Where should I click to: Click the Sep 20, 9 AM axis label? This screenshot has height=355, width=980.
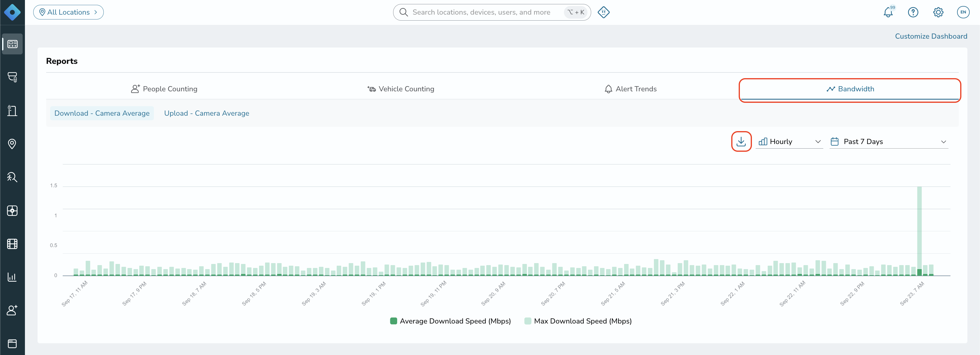click(x=493, y=293)
